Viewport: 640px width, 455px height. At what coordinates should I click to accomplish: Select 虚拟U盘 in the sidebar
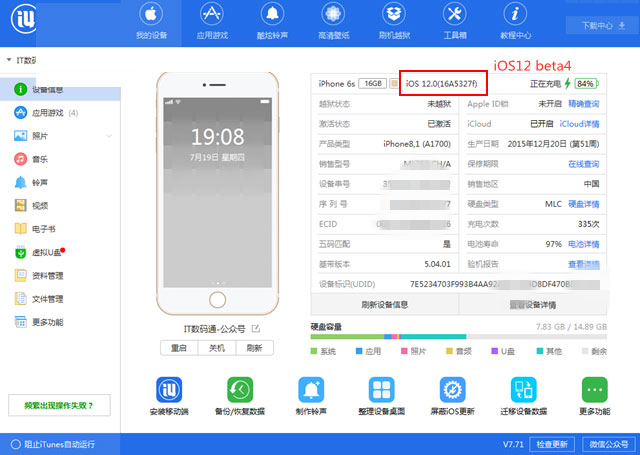[x=60, y=253]
